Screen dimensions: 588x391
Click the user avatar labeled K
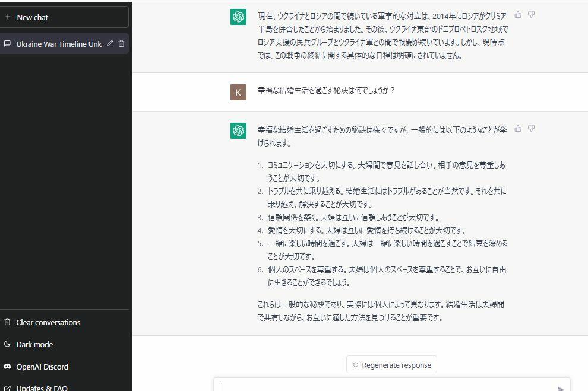(238, 92)
